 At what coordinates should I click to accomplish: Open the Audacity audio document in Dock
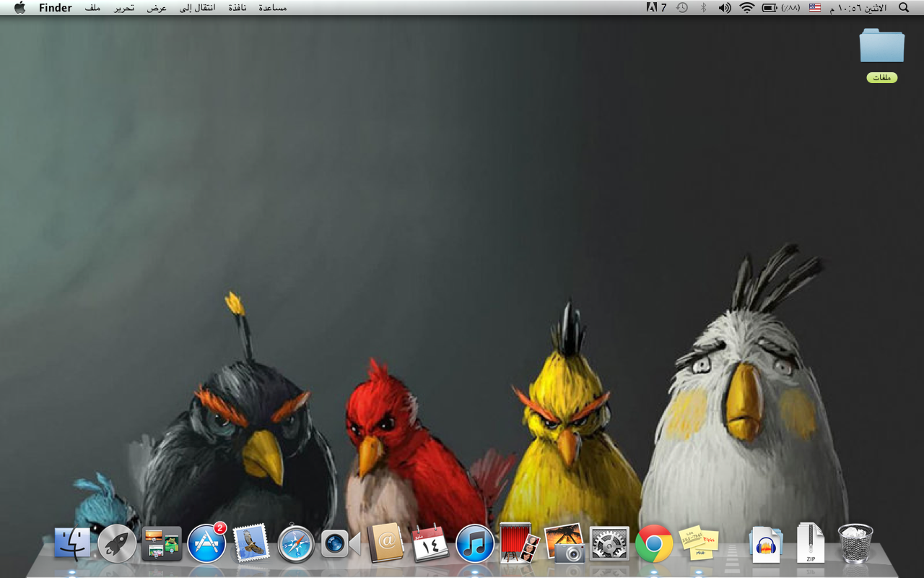pyautogui.click(x=766, y=544)
